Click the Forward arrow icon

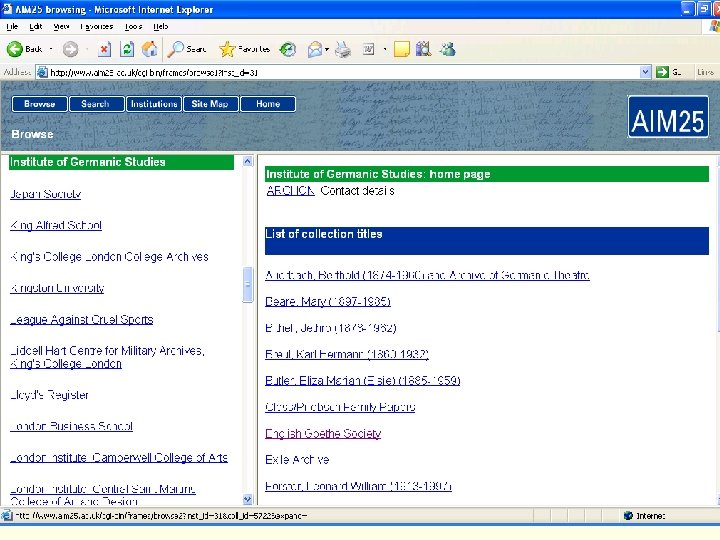tap(70, 49)
